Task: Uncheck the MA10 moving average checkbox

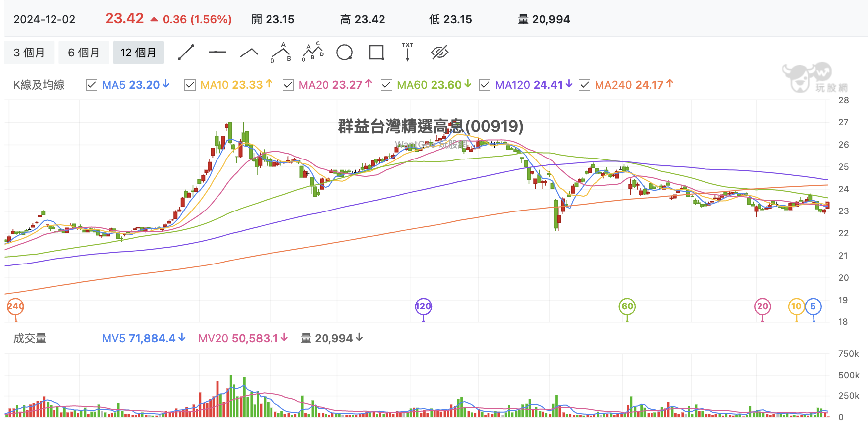Action: [190, 85]
